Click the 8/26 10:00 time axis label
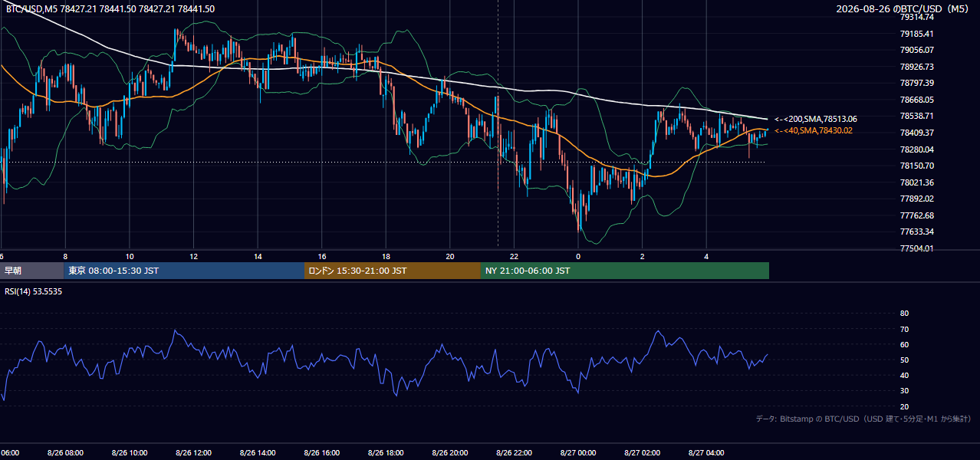The height and width of the screenshot is (460, 980). click(x=130, y=453)
